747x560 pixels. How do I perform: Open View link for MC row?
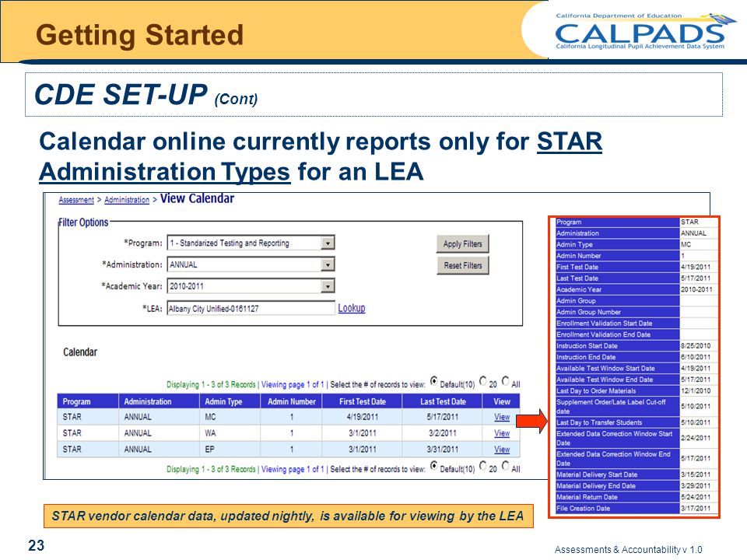click(x=502, y=417)
